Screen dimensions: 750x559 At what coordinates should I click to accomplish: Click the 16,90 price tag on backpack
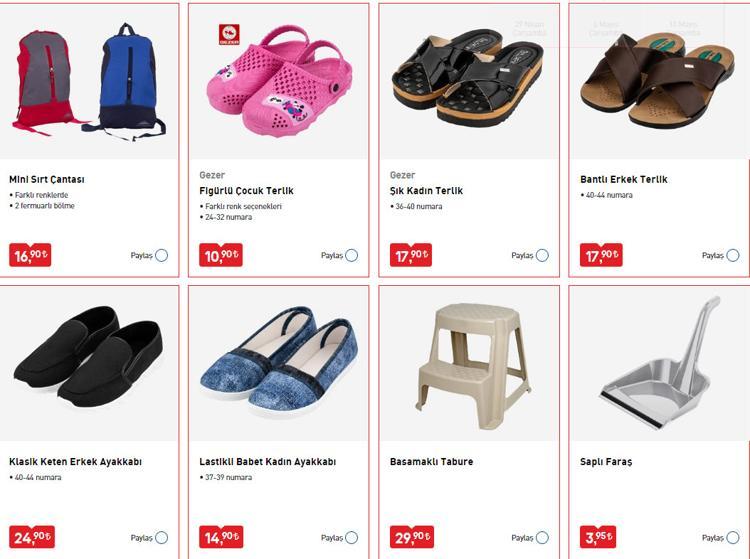(x=30, y=255)
